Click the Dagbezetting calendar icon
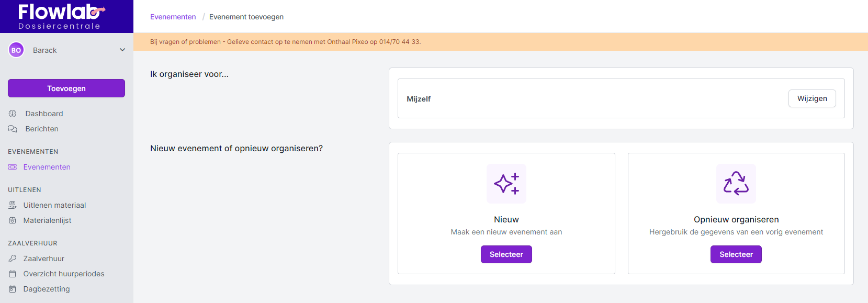 tap(13, 289)
